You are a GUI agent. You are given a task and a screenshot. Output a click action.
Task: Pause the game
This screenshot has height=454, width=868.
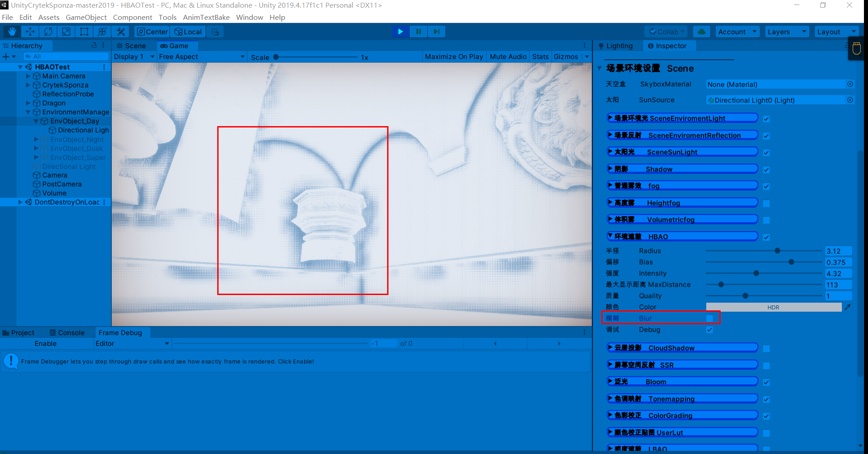coord(418,32)
